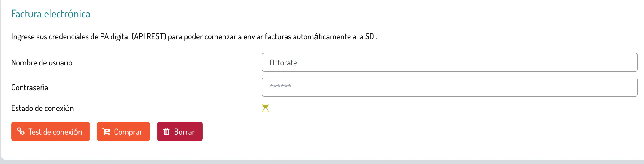Click the Factura electrónica heading
The width and height of the screenshot is (644, 164).
point(51,14)
